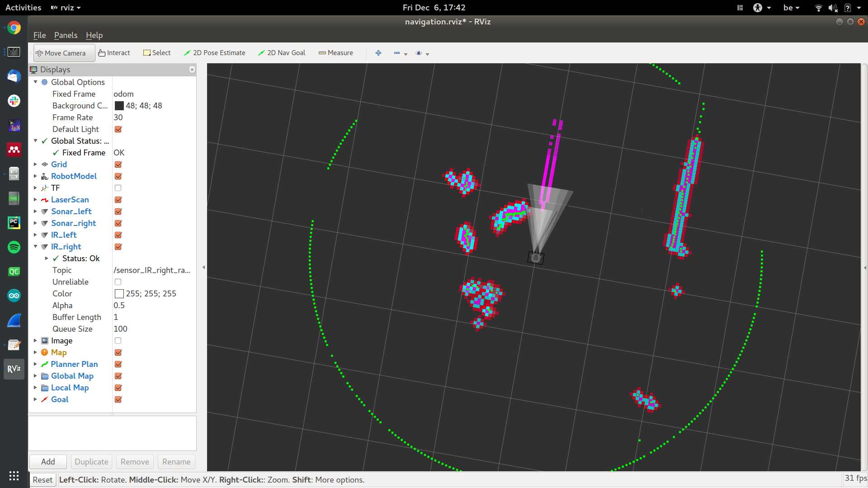Open Spotify from the dock
Screen dimensions: 868x488
coord(14,247)
